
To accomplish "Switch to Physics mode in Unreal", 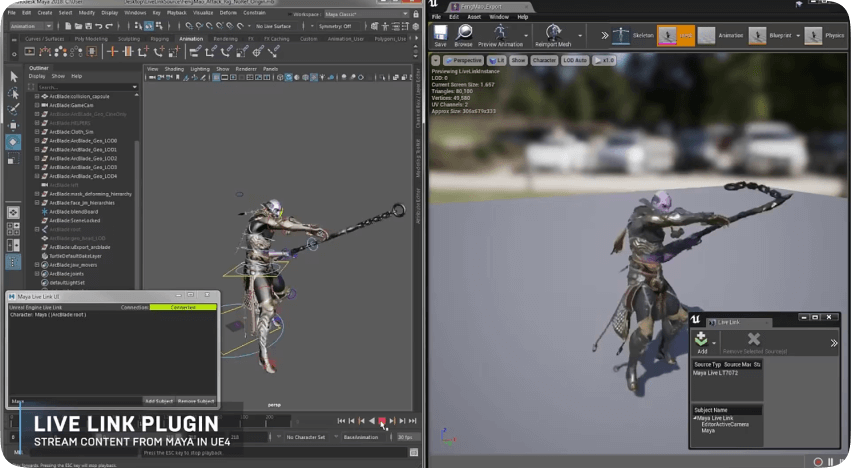I will click(824, 36).
